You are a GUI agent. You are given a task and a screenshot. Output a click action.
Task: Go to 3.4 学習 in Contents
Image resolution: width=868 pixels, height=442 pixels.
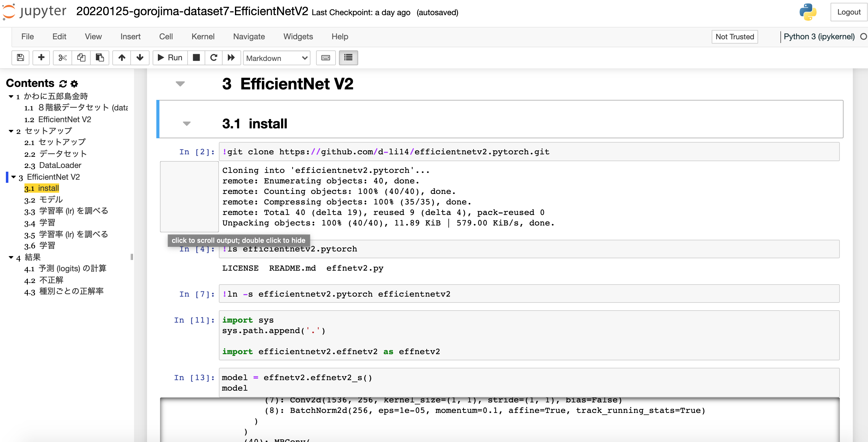pos(47,223)
